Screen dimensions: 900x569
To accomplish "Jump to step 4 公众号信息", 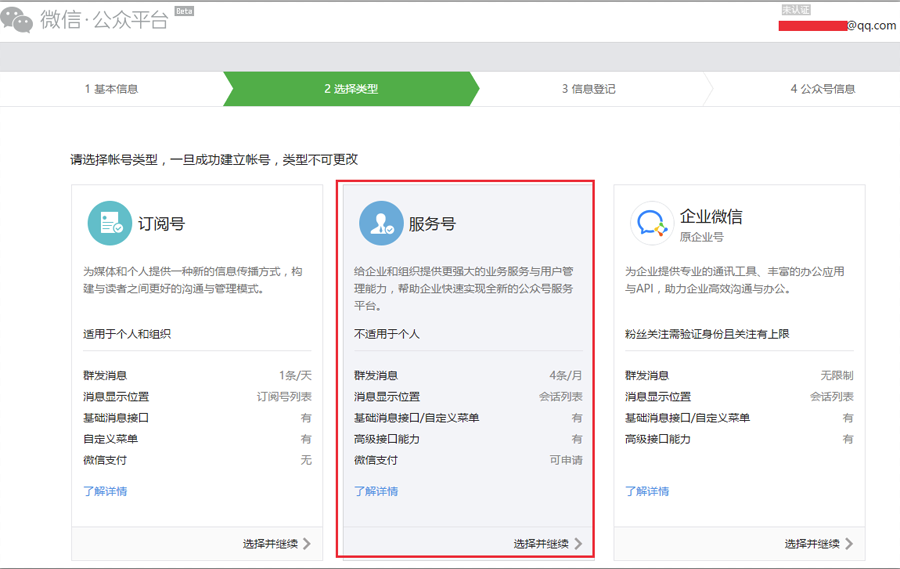I will [823, 89].
